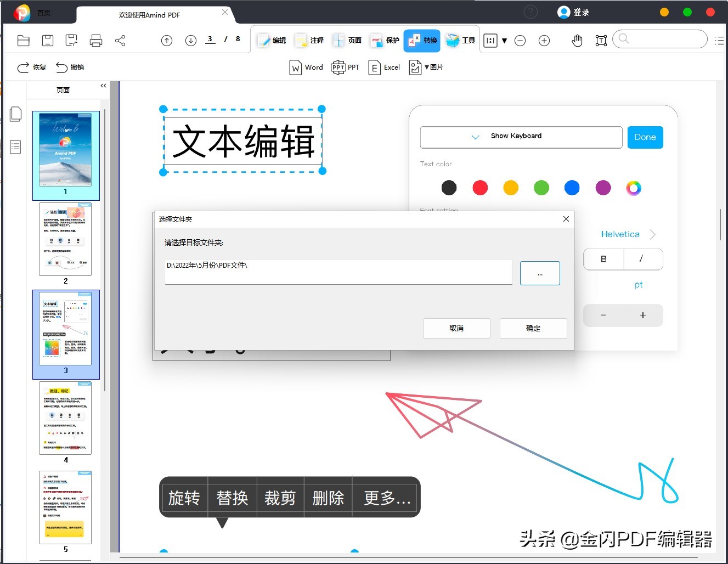
Task: Open the page thumbnails sidebar icon
Action: pos(16,114)
